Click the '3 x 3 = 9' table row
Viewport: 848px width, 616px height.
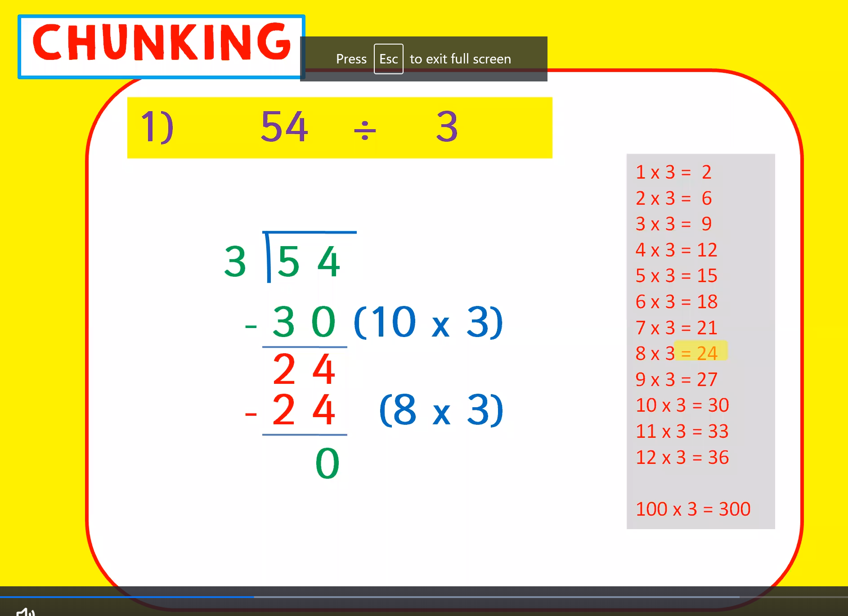pos(673,224)
